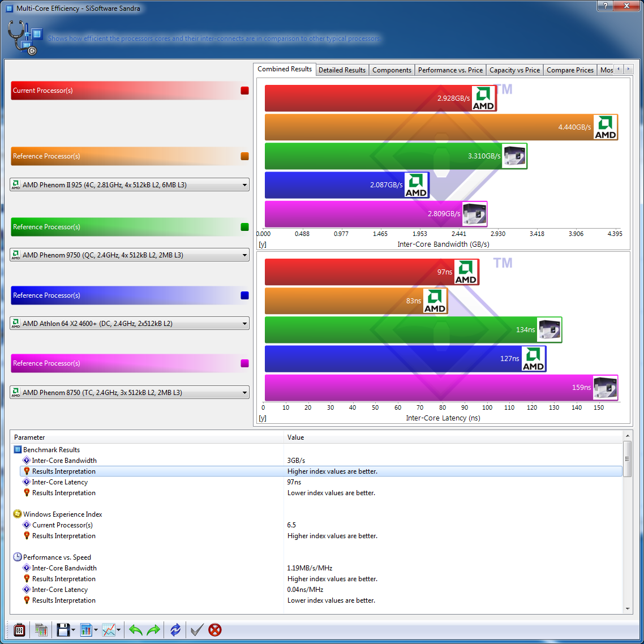Cancel with the red X icon
Screen dimensions: 644x644
pos(215,630)
